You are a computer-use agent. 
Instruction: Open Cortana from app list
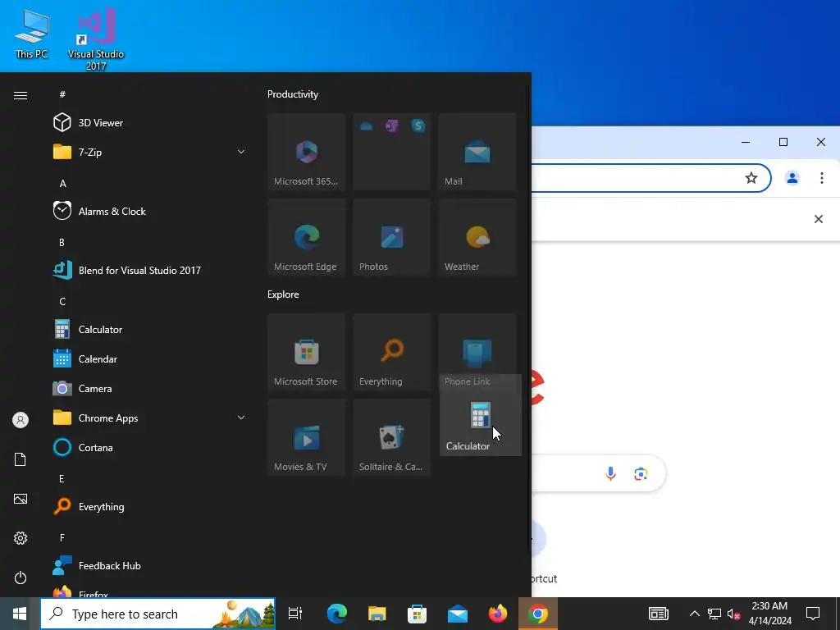coord(150,447)
